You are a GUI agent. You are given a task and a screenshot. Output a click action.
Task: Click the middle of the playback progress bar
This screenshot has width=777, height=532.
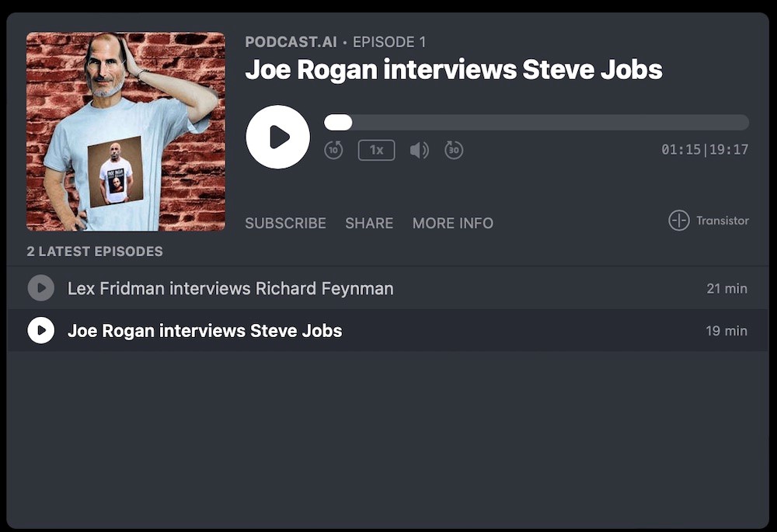pos(536,123)
